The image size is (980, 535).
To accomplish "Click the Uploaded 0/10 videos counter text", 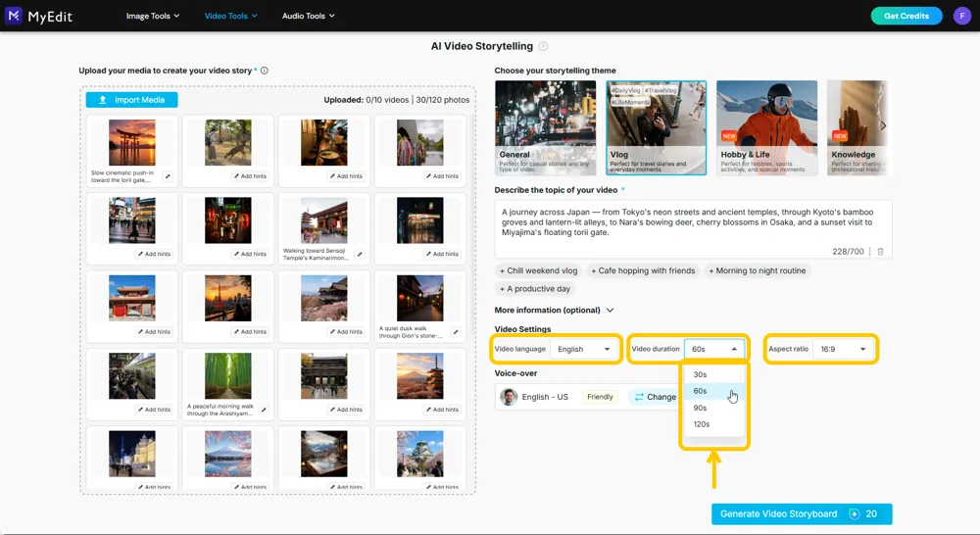I will point(367,100).
